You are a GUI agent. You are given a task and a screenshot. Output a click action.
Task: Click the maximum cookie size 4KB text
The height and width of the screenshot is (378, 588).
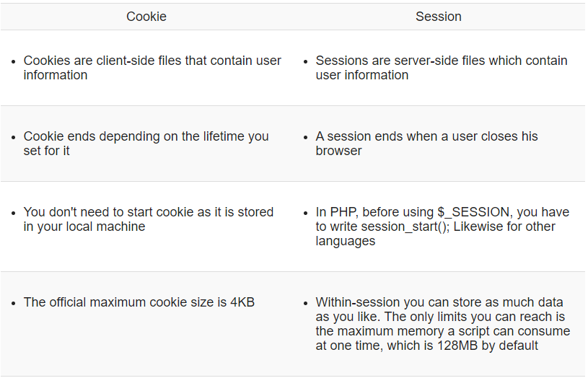coord(139,302)
